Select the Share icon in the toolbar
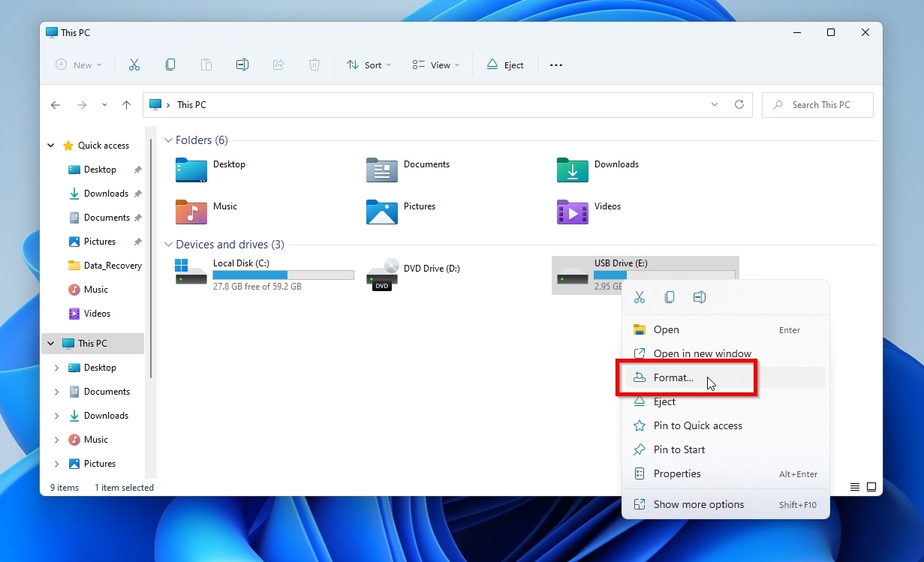The width and height of the screenshot is (924, 562). coord(278,65)
